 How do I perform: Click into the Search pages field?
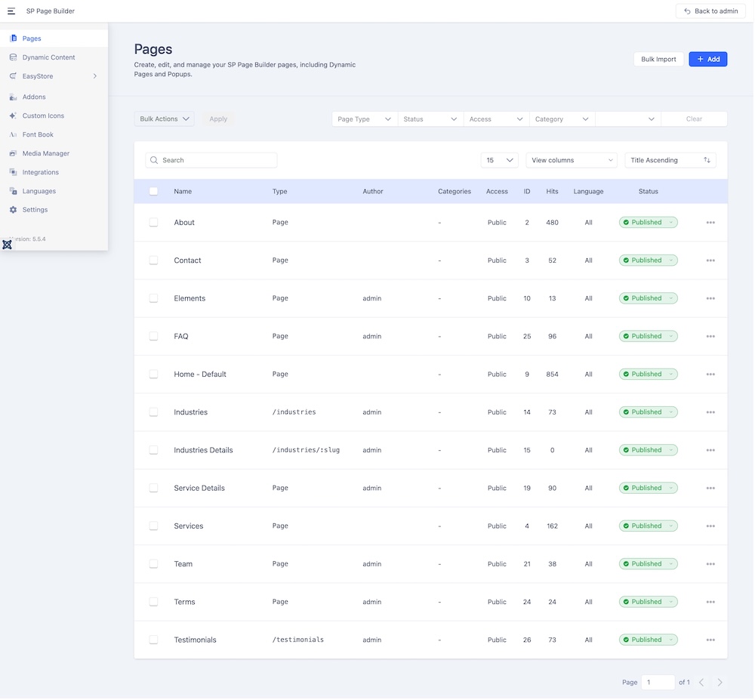click(x=217, y=160)
